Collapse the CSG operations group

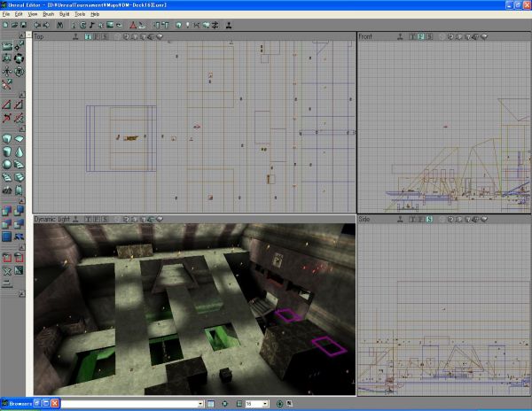[x=21, y=200]
